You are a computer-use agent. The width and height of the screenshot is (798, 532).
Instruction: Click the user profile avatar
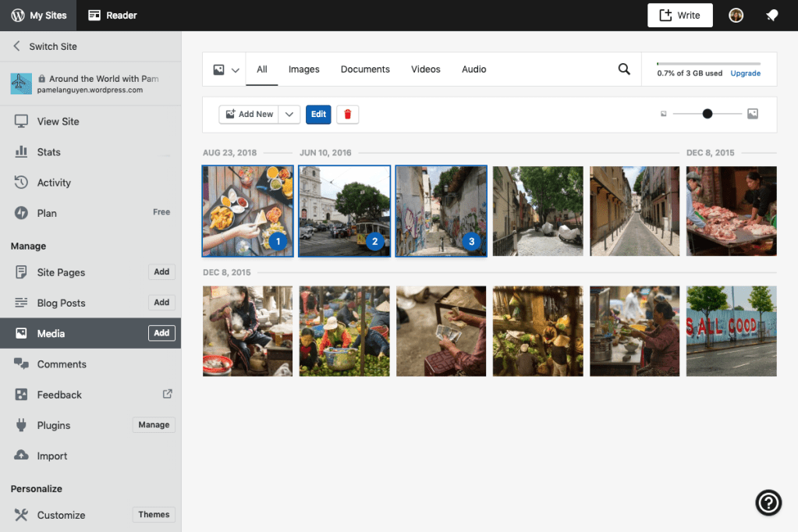click(736, 16)
